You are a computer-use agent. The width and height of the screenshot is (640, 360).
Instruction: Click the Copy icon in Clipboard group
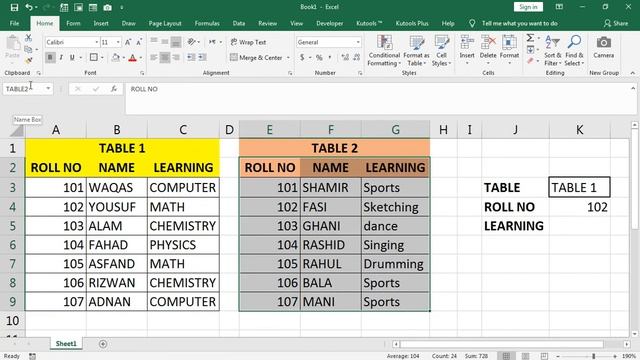click(28, 49)
